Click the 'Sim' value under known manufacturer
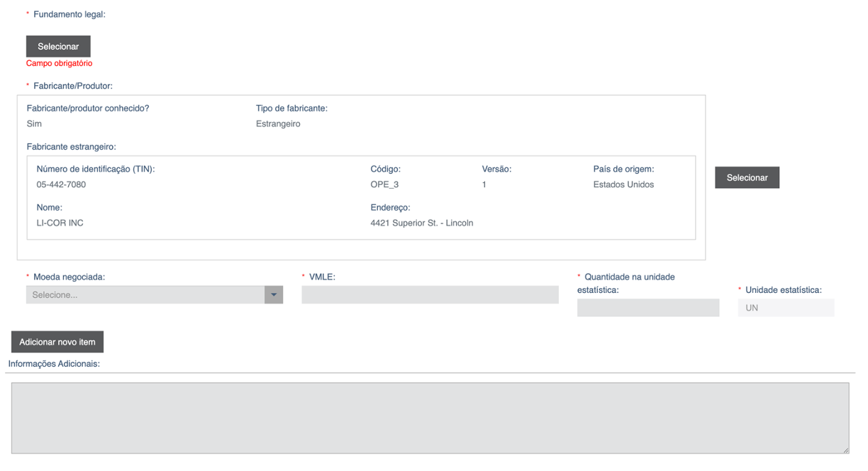 (34, 124)
